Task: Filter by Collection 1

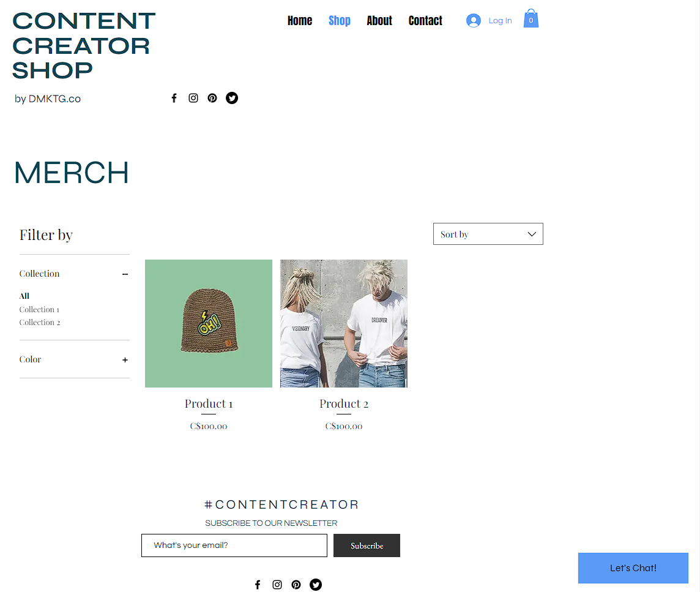Action: click(x=39, y=310)
